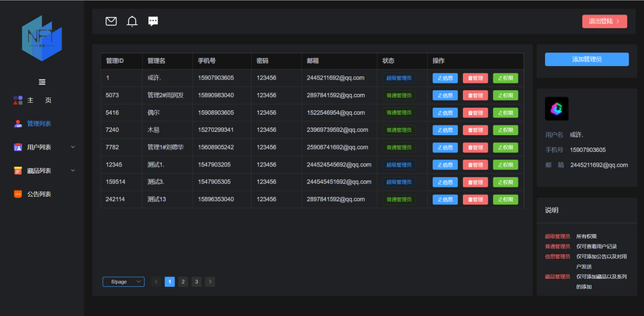Image resolution: width=644 pixels, height=316 pixels.
Task: Open 藏品列表 menu item
Action: coord(39,170)
